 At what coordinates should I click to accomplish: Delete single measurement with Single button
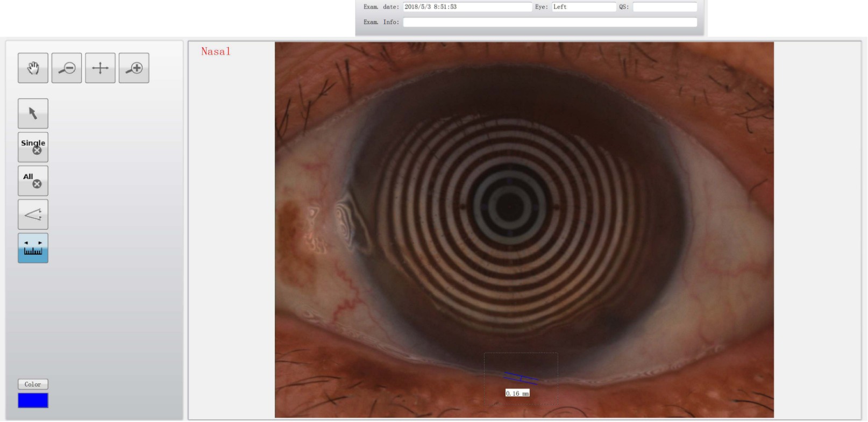click(x=33, y=147)
